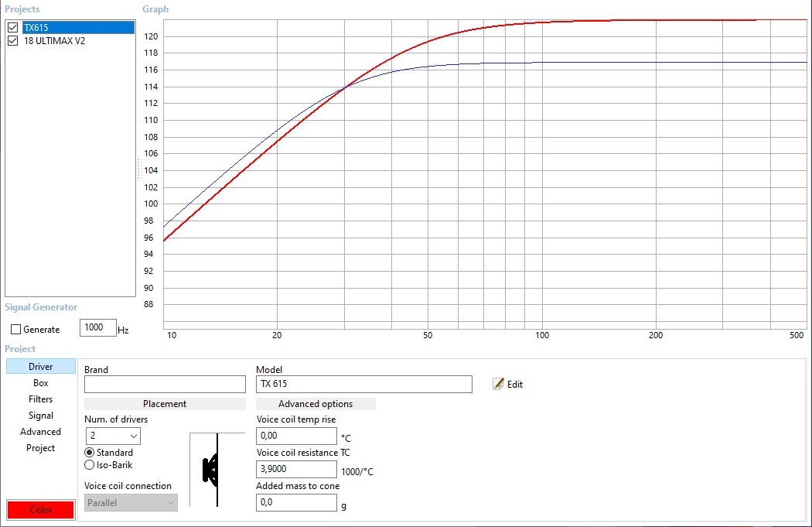The width and height of the screenshot is (812, 527).
Task: Select the Driver tab
Action: tap(41, 367)
